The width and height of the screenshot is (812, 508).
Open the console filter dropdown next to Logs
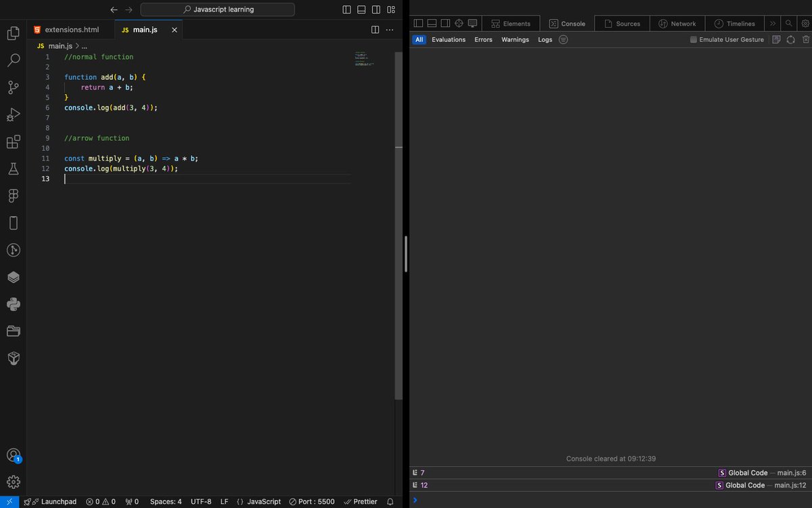(562, 39)
